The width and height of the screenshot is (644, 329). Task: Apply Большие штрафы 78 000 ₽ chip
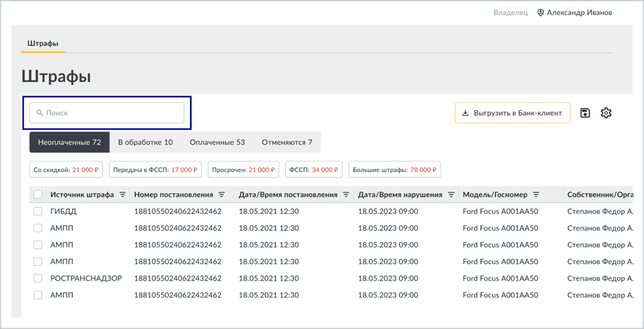395,169
